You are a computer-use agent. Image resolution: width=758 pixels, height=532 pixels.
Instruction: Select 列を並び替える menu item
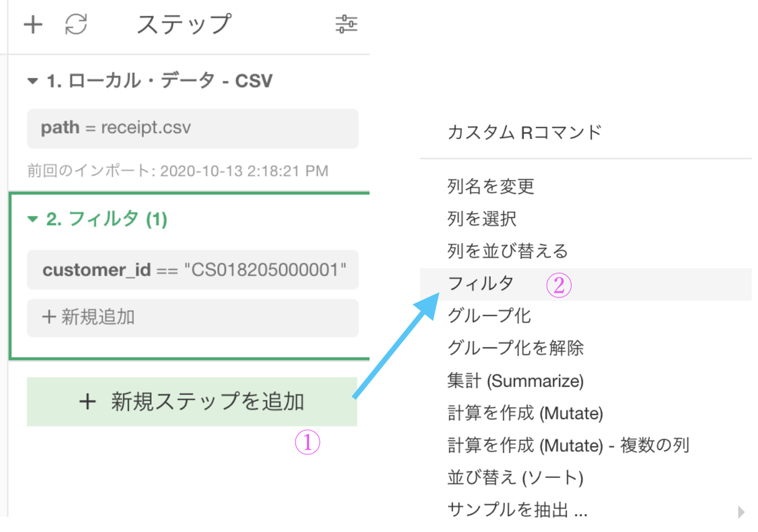[508, 251]
